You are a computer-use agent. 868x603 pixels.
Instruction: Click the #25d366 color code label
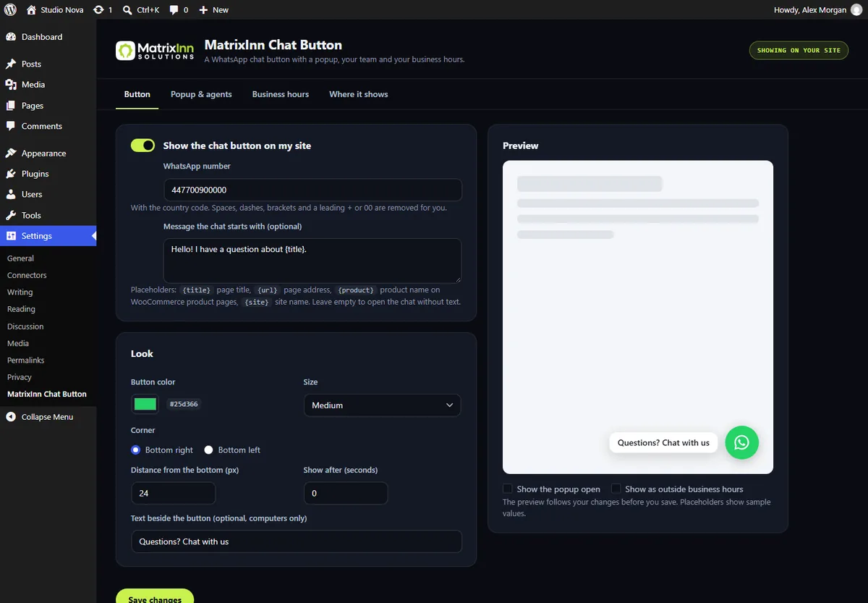[x=183, y=404]
